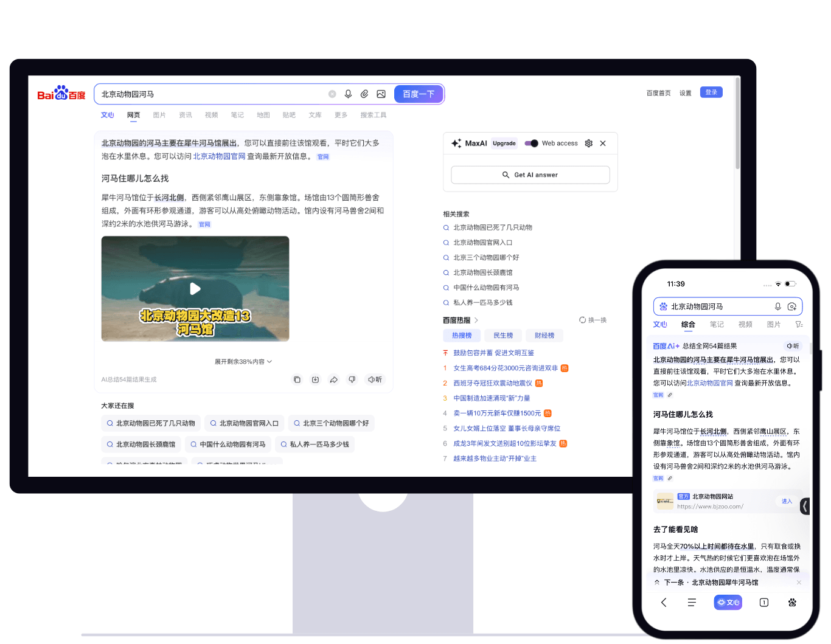Click inside the desktop search input
The width and height of the screenshot is (831, 644).
pyautogui.click(x=213, y=94)
